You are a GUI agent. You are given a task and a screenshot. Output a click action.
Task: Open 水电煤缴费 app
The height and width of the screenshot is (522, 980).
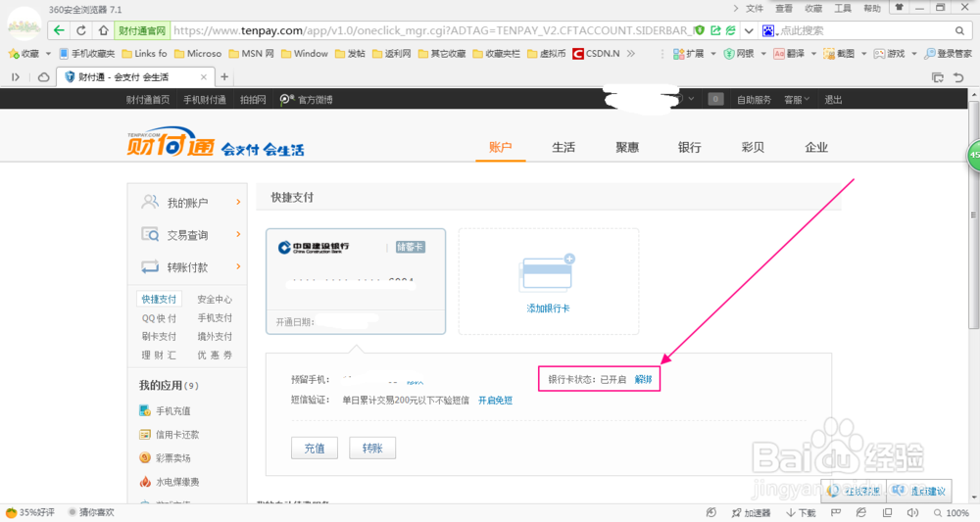point(170,482)
